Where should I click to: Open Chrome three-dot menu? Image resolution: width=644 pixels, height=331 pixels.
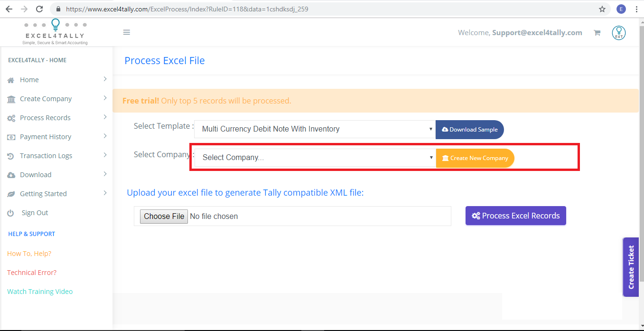pyautogui.click(x=636, y=9)
